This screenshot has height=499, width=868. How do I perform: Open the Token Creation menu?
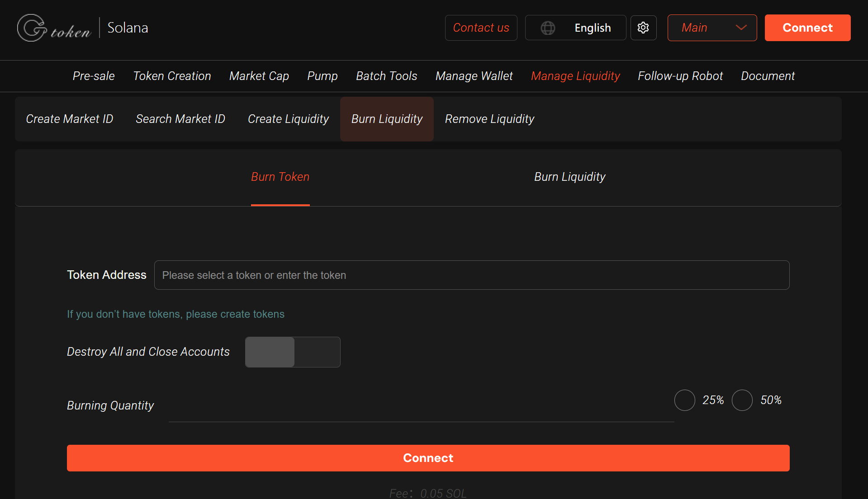pos(172,76)
